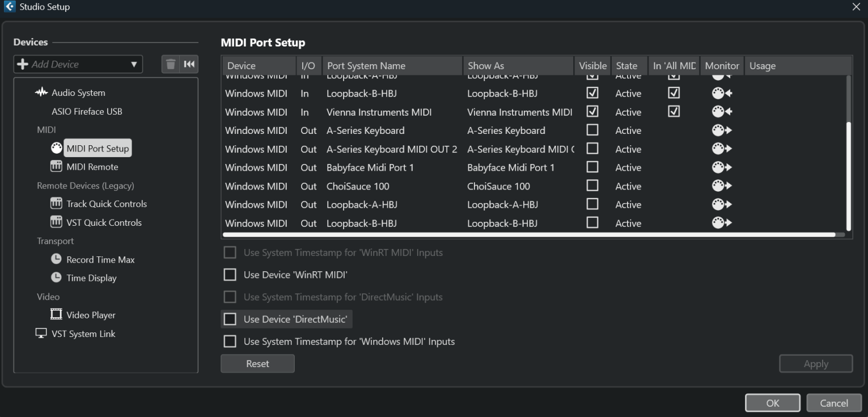Click the Reset button
The height and width of the screenshot is (417, 868).
257,364
